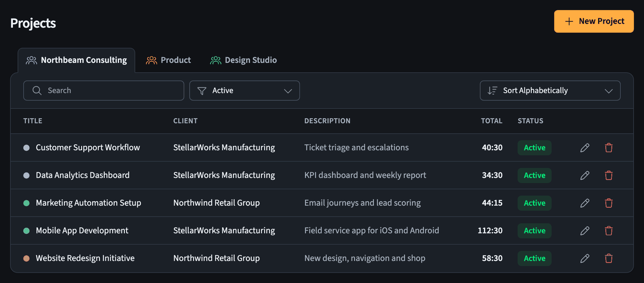The width and height of the screenshot is (644, 283).
Task: Click 'Field service app for iOS and Android'
Action: [x=372, y=231]
